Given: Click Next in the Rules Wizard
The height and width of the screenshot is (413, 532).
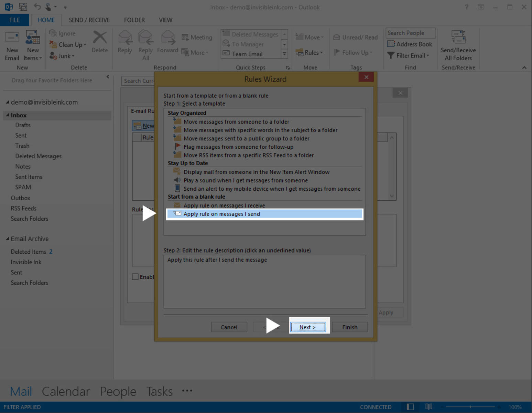Looking at the screenshot, I should (308, 327).
